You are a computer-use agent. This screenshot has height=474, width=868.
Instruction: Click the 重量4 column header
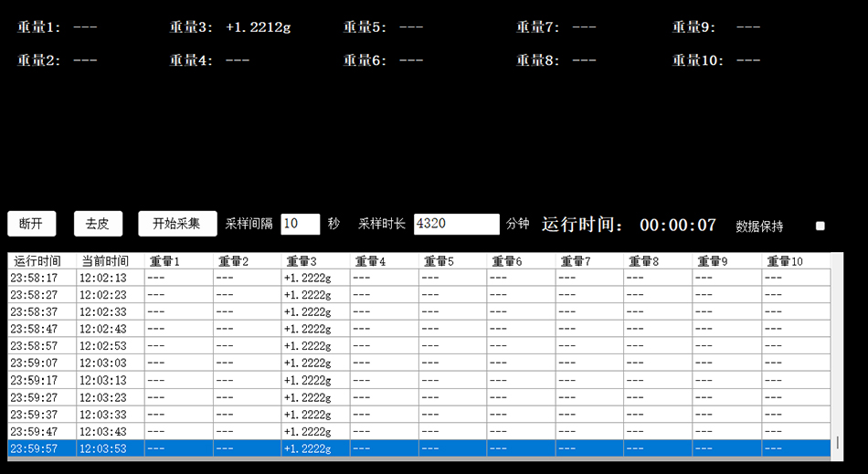[x=384, y=261]
